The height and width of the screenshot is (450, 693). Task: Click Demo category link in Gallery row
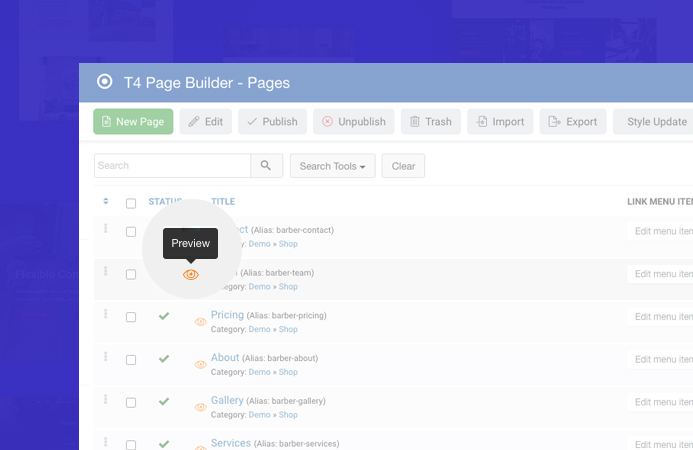point(259,415)
